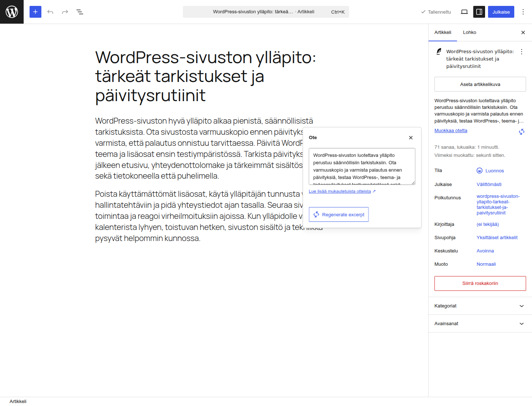
Task: Open the document overview list icon
Action: tap(80, 12)
